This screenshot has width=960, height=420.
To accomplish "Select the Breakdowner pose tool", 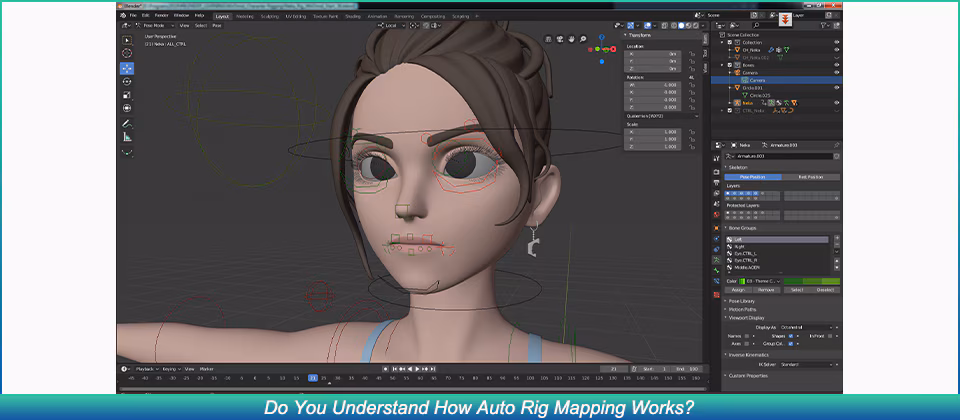I will (127, 152).
